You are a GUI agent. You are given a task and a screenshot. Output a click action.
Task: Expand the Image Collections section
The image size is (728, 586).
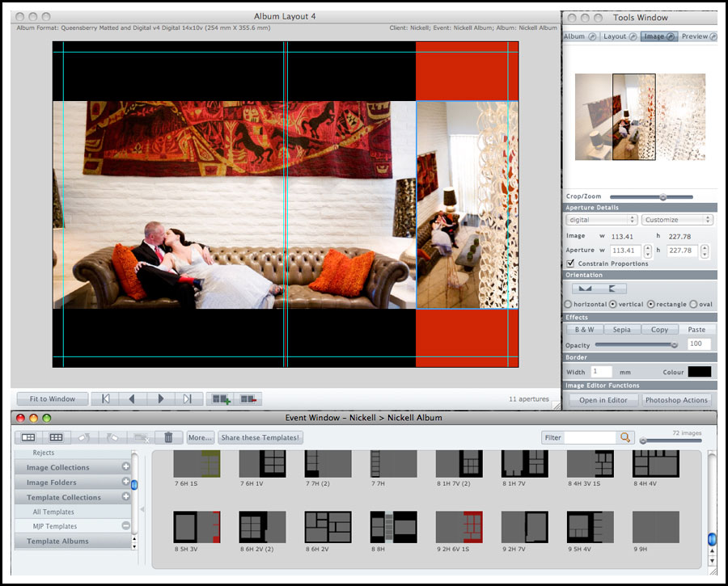pyautogui.click(x=126, y=467)
